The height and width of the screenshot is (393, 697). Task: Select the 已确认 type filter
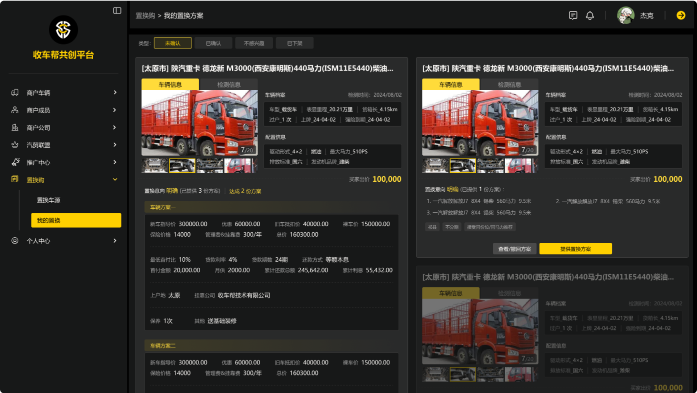tap(213, 43)
